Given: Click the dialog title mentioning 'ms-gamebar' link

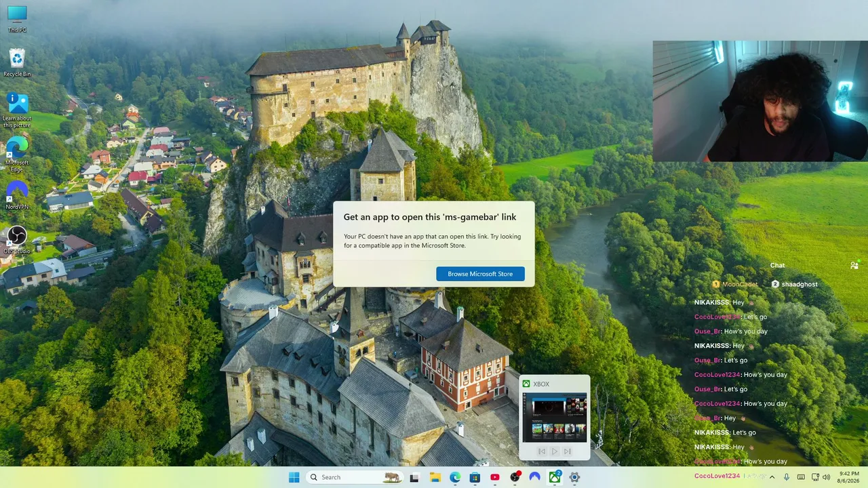Looking at the screenshot, I should point(430,217).
